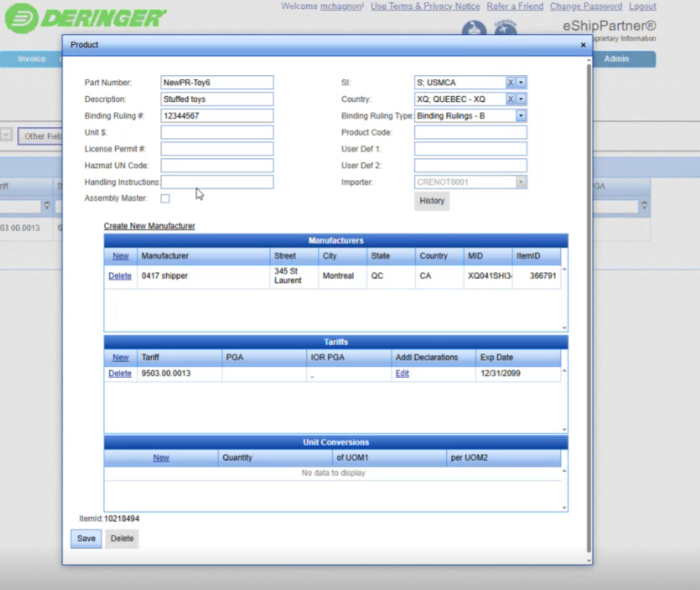
Task: Save the product
Action: pyautogui.click(x=87, y=538)
